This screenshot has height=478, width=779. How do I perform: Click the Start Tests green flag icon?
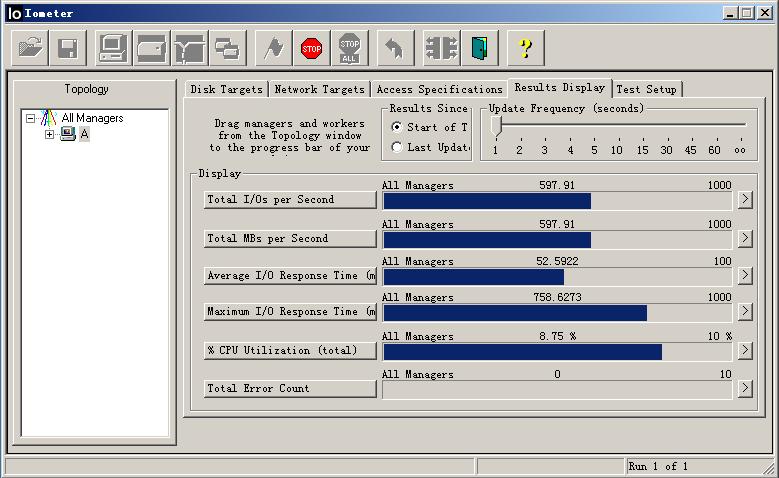tap(272, 47)
